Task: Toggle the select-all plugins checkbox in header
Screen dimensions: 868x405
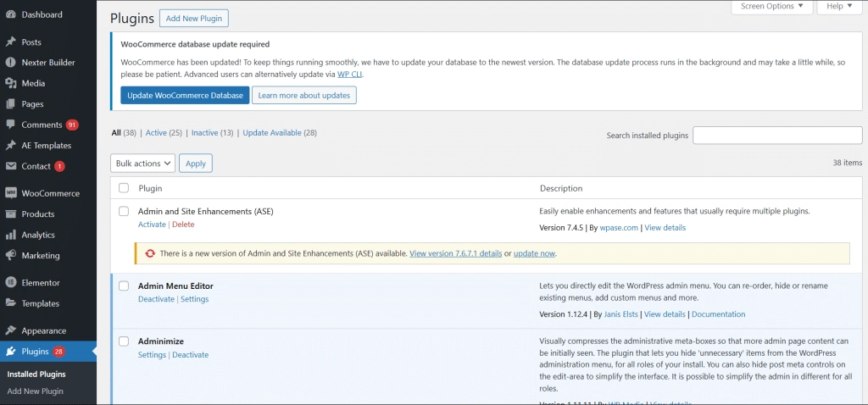Action: 124,188
